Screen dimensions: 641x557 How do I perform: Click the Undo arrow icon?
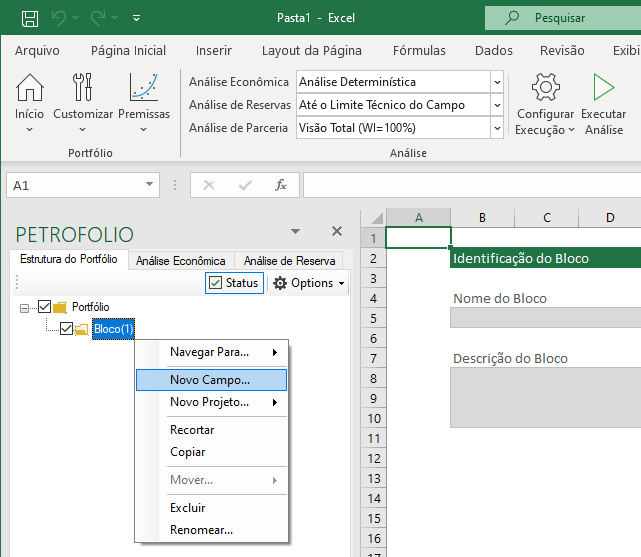58,18
